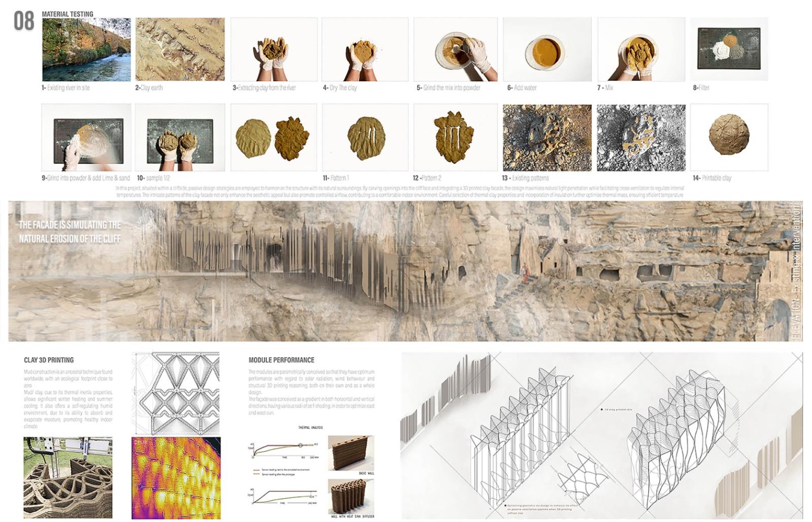Screen dimensions: 812x522
Task: Click the triangular module pattern line drawing
Action: click(x=176, y=390)
